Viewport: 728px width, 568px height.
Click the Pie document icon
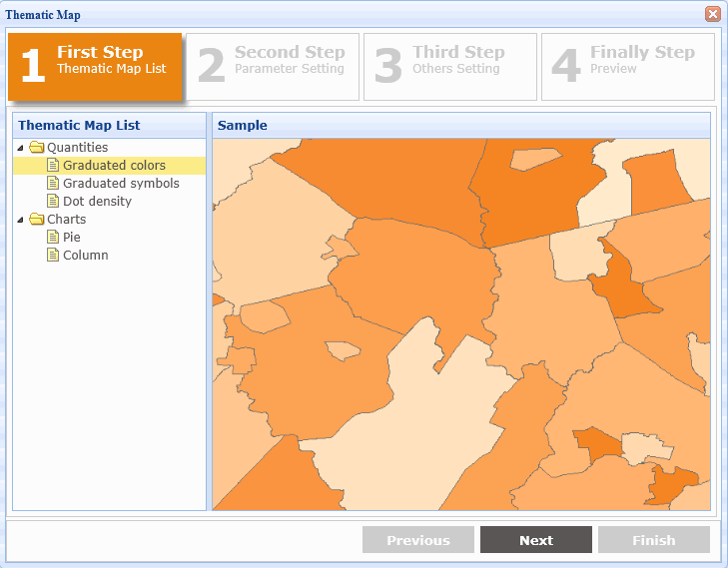[x=53, y=238]
